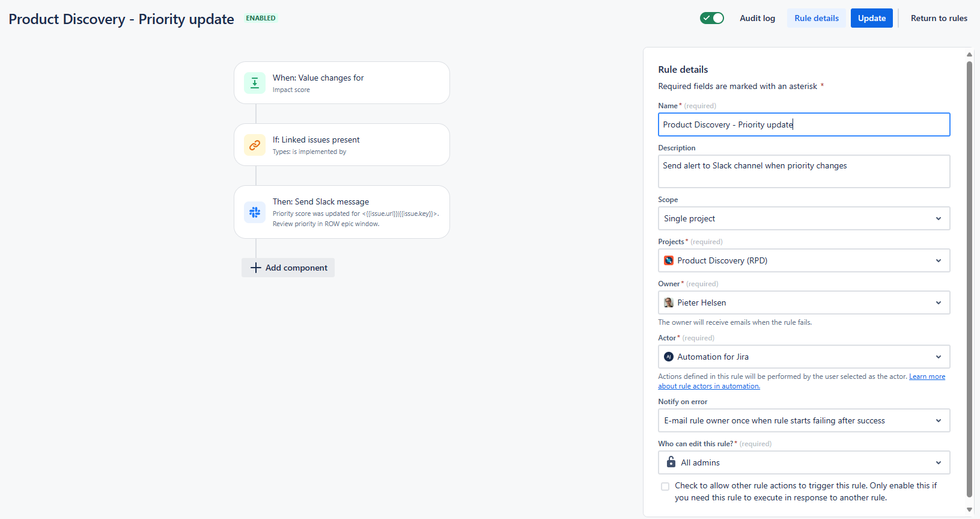Click Pieter Helsen's avatar
980x519 pixels.
point(669,302)
